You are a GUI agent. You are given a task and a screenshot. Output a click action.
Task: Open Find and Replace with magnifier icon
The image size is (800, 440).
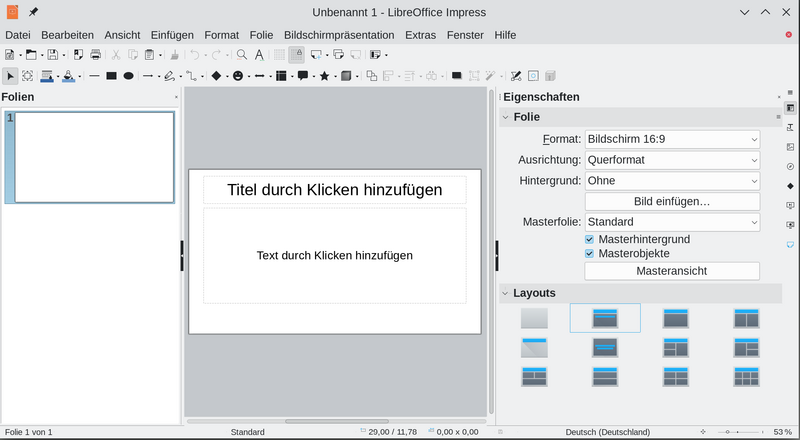tap(242, 55)
